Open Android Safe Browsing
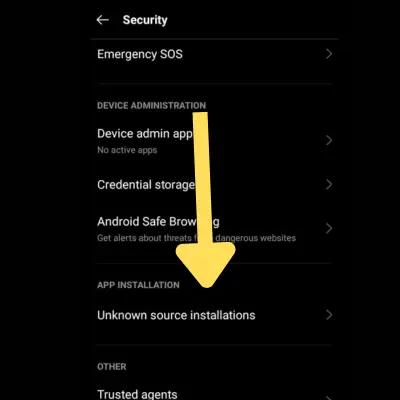This screenshot has width=400, height=400. point(214,229)
